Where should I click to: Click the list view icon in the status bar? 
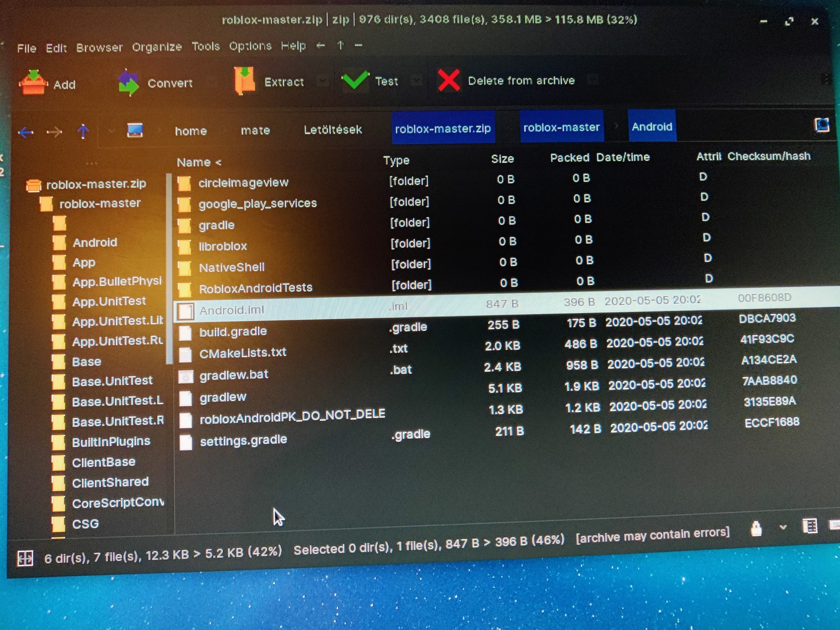810,526
